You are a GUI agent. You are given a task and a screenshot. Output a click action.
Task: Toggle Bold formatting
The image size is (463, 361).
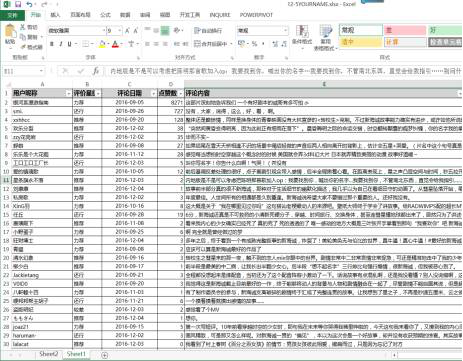[x=52, y=44]
